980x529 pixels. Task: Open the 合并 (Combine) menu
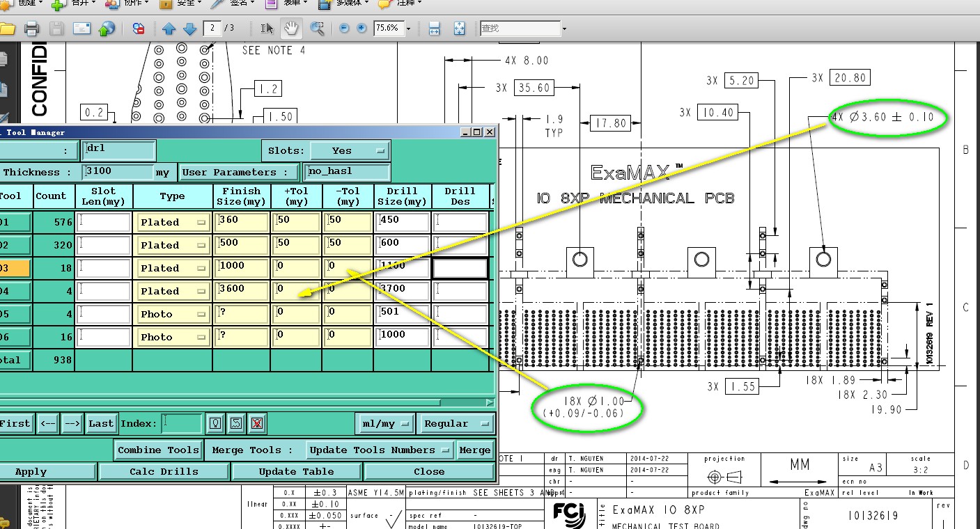coord(75,3)
